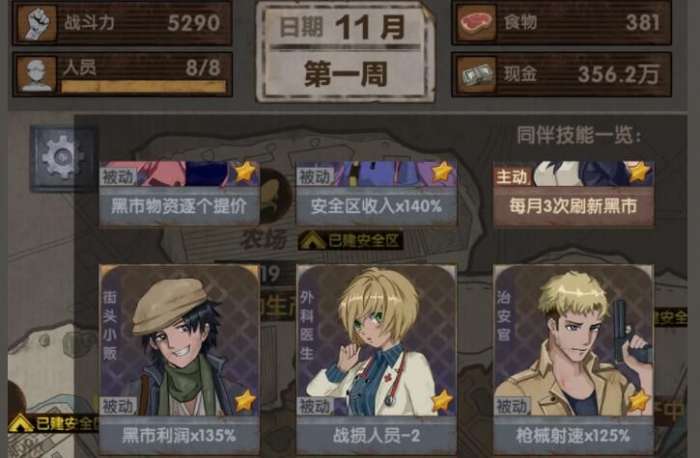Click the 黑市物资逐个提价 skill label

point(179,207)
